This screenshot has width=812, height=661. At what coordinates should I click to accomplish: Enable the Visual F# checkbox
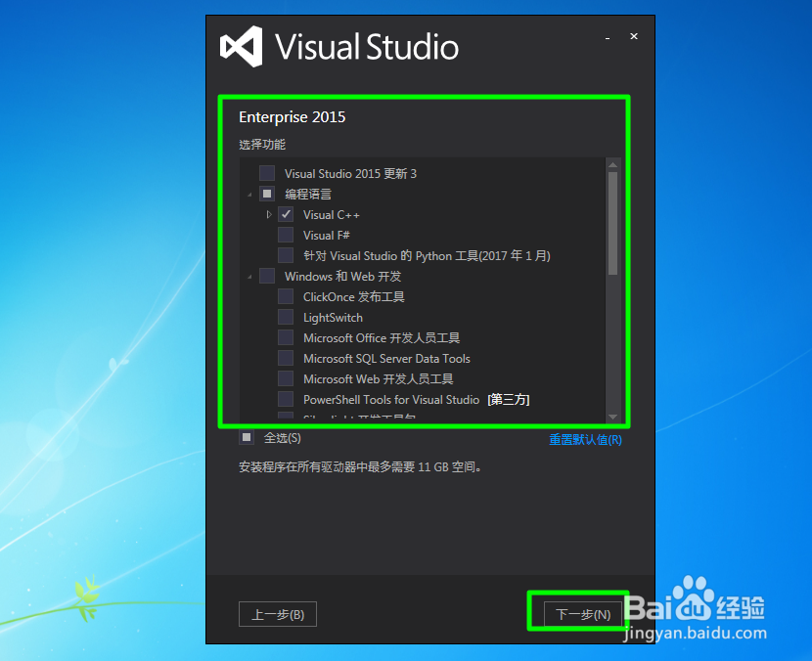[286, 235]
